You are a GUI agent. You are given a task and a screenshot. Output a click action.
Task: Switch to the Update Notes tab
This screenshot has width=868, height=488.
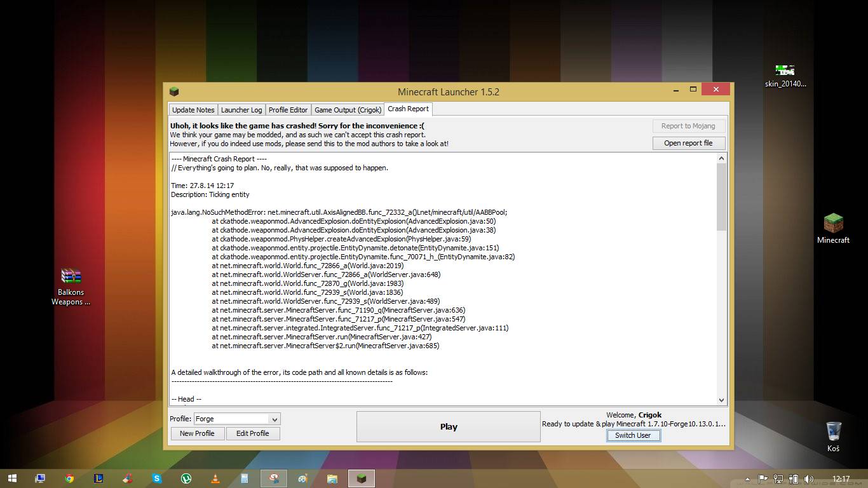coord(193,110)
